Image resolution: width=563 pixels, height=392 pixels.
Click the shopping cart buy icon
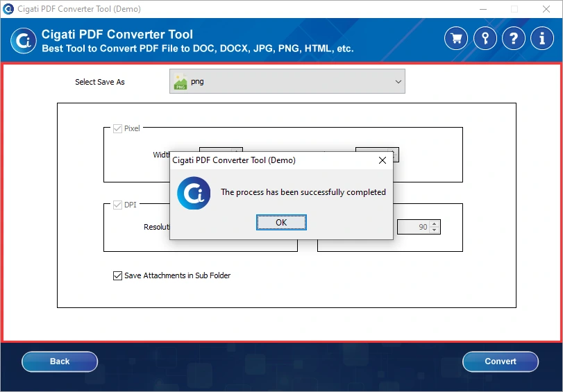(x=456, y=37)
